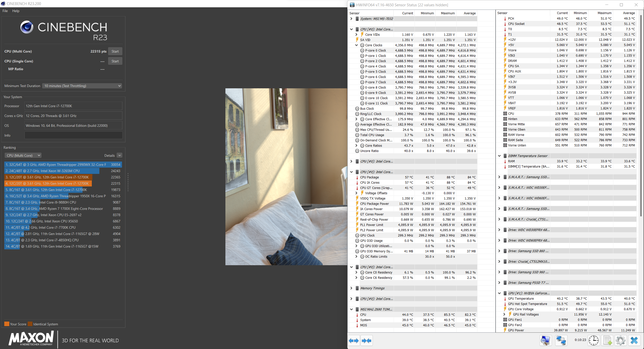The height and width of the screenshot is (349, 644).
Task: Toggle the ranking Details arrow button
Action: click(120, 156)
